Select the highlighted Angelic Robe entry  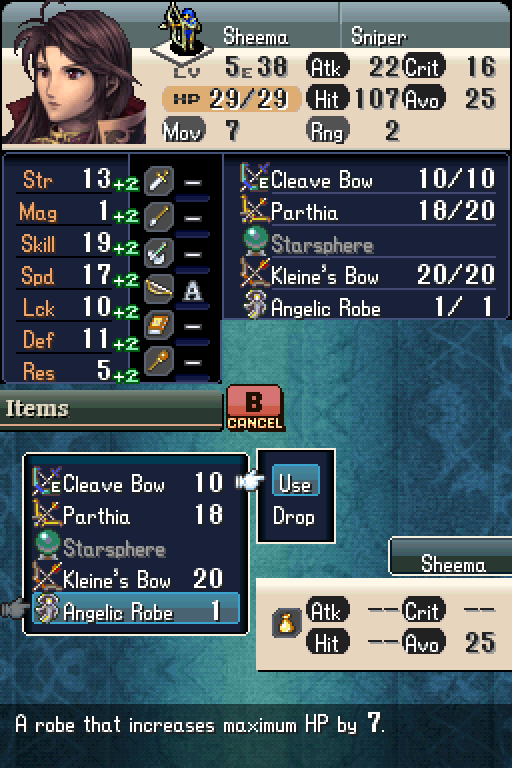[136, 609]
